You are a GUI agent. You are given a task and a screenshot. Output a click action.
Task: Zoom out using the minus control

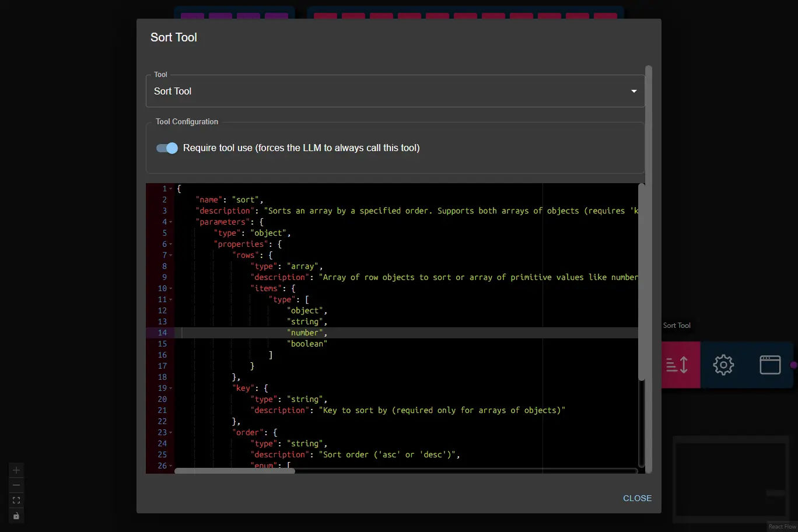[16, 485]
